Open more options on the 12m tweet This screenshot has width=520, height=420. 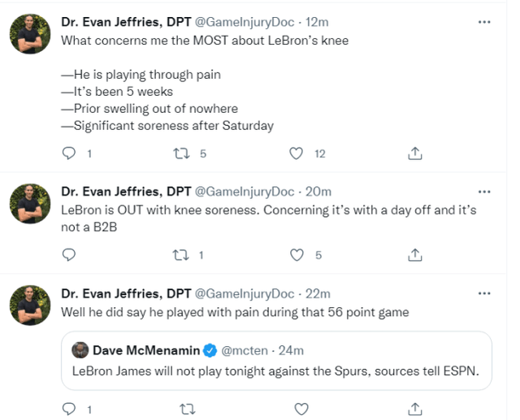[484, 22]
